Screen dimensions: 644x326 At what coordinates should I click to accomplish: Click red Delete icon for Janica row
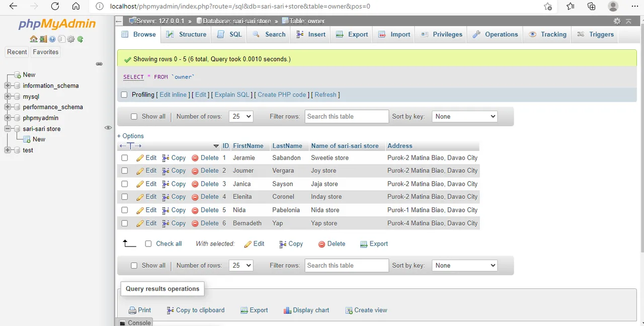tap(195, 184)
